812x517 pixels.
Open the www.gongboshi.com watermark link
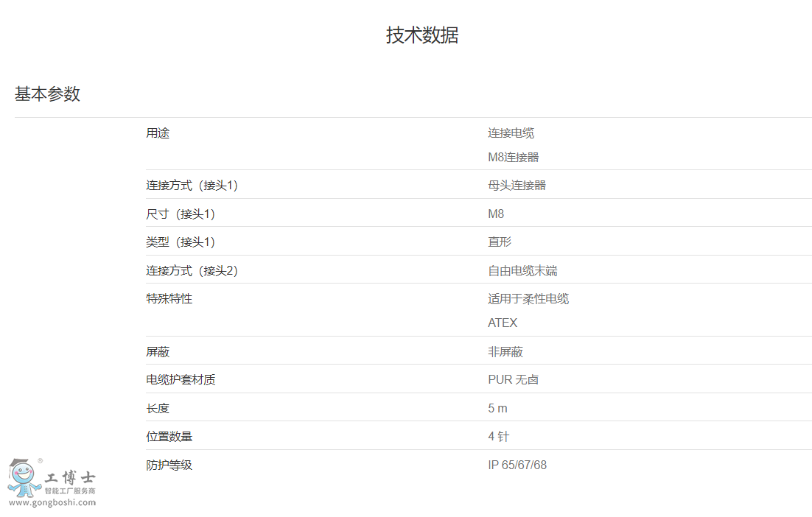tap(52, 503)
